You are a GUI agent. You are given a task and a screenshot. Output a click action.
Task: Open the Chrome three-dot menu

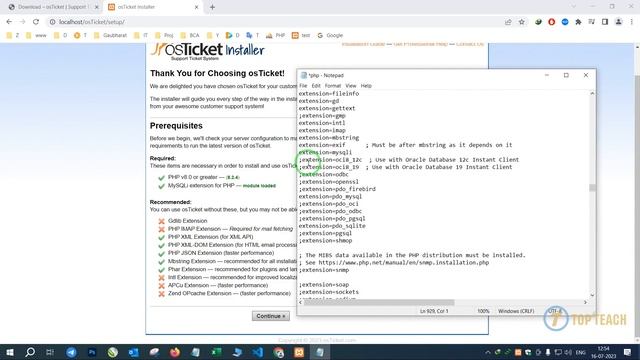[632, 22]
